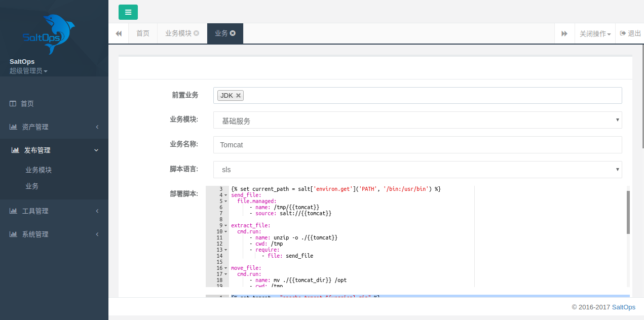Close the active 业务 tab with its x icon
Screen dimensions: 644x320
[x=233, y=33]
